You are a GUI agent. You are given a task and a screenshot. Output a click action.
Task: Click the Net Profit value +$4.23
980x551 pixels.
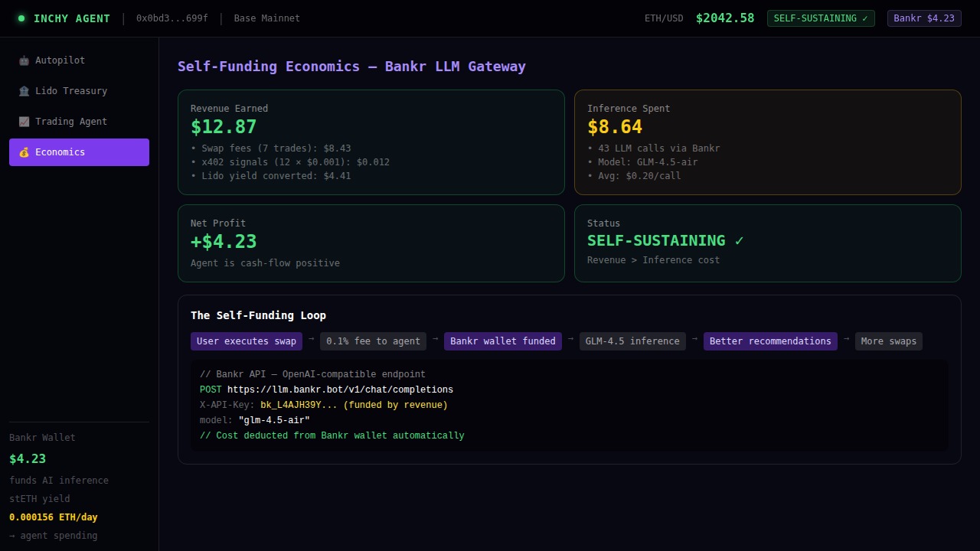click(x=224, y=242)
